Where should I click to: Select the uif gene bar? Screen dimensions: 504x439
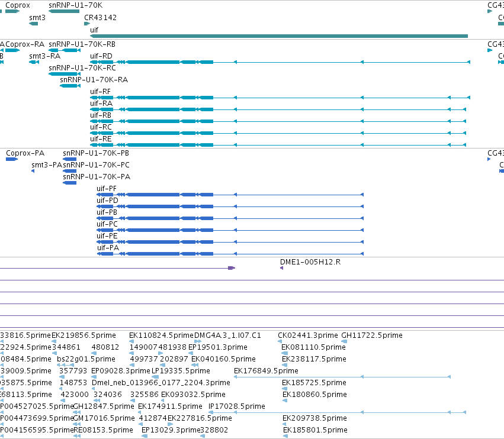(x=279, y=36)
